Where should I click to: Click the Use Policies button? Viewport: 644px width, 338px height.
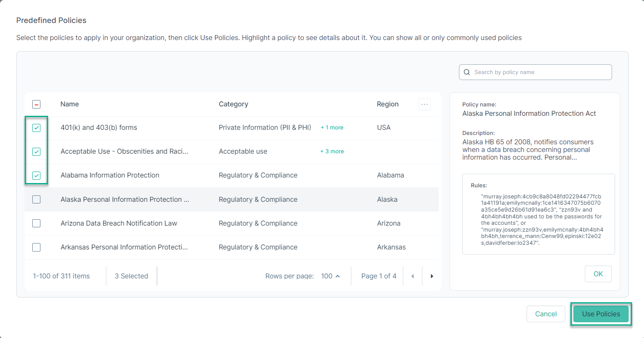click(x=601, y=314)
